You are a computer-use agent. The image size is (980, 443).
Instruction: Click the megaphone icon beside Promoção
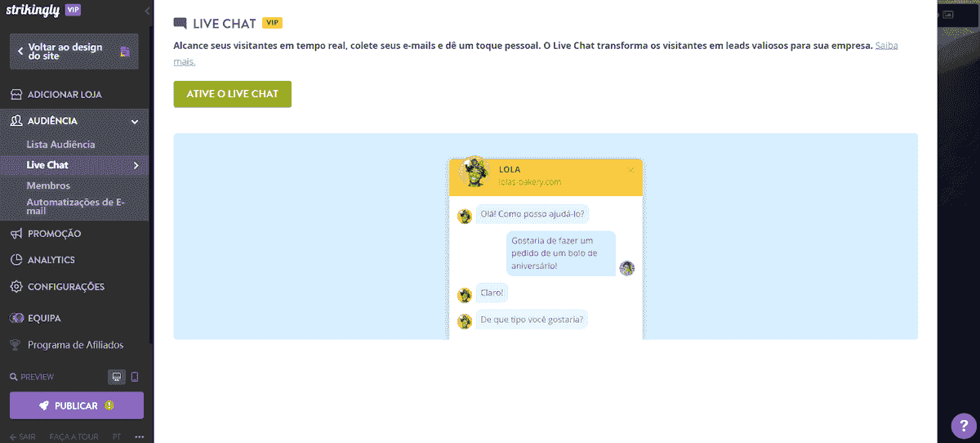click(x=16, y=234)
